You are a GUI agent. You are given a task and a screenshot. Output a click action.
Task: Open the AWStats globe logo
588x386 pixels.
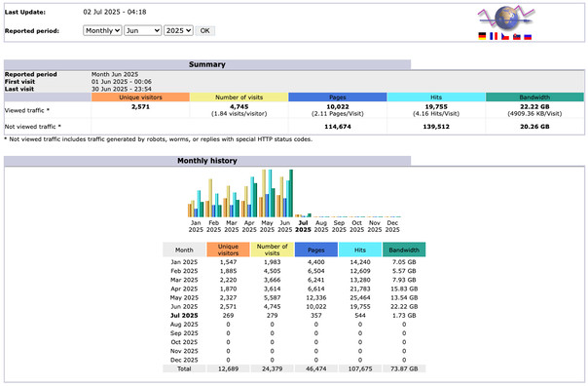pos(506,18)
